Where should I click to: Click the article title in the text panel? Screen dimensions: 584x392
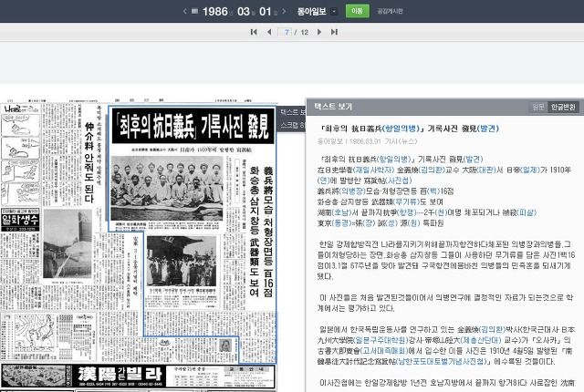pyautogui.click(x=410, y=129)
